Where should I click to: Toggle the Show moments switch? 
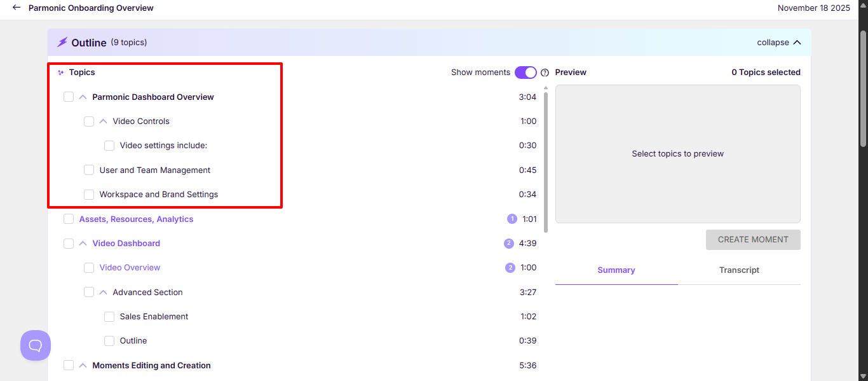click(x=526, y=73)
